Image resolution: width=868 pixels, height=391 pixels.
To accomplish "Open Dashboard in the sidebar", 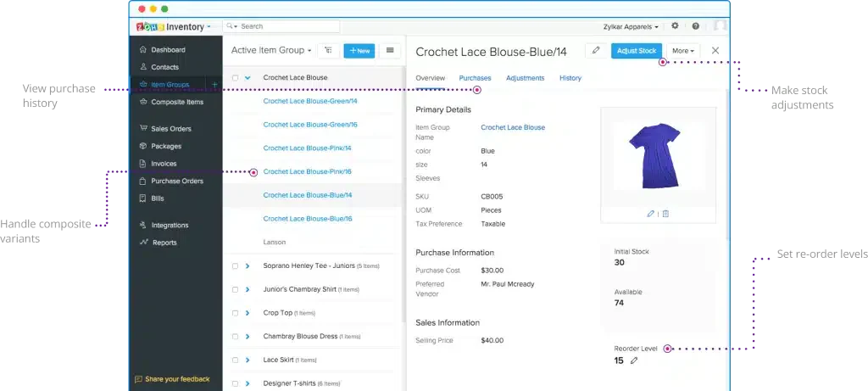I will coord(169,50).
